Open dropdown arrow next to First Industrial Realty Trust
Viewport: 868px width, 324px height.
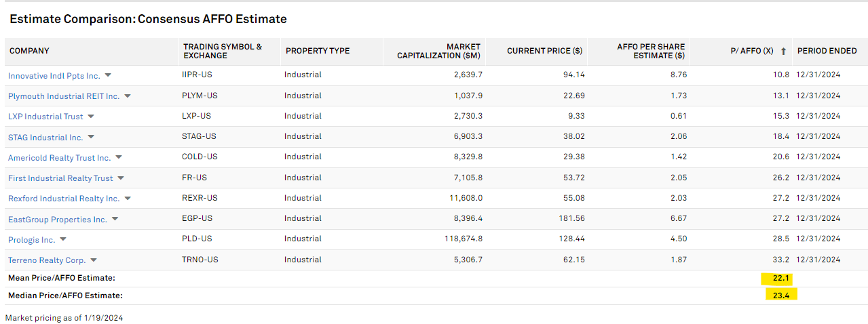pos(121,178)
